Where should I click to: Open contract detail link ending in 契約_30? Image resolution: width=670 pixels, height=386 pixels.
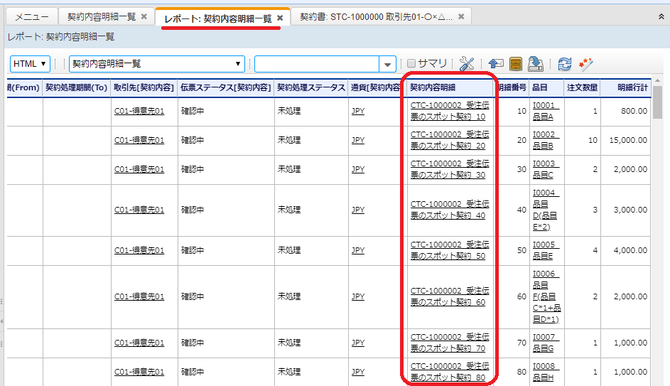tap(450, 169)
